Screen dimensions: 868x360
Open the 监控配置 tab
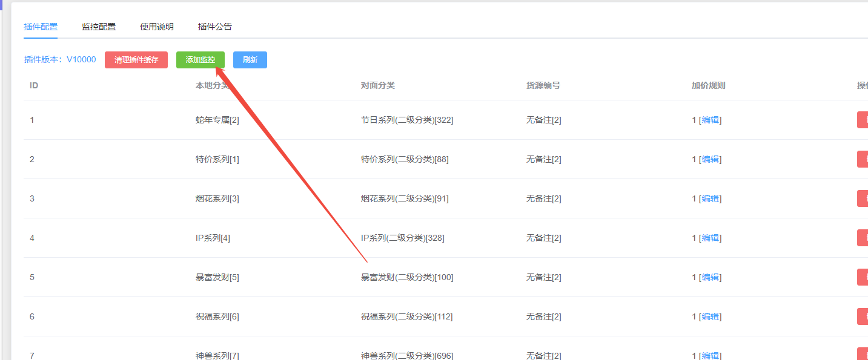[x=99, y=27]
